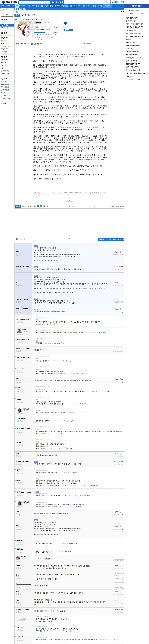Share to Pinterest in toolbar beside 신고
Image resolution: width=149 pixels, height=644 pixels.
[47, 206]
